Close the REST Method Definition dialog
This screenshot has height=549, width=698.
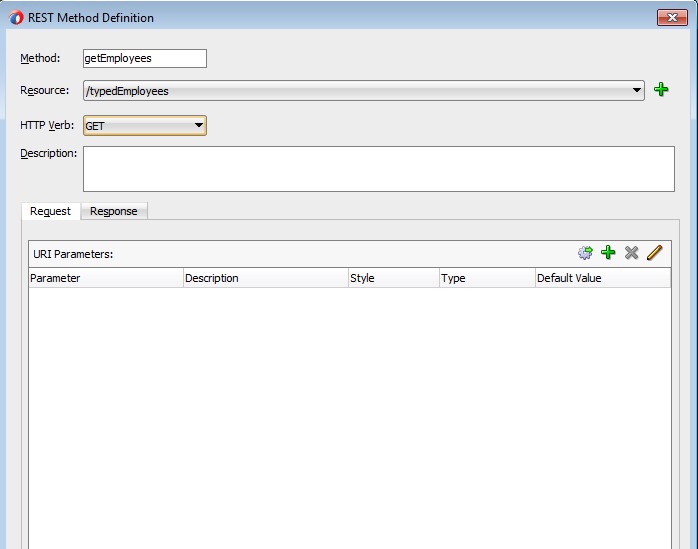coord(670,18)
